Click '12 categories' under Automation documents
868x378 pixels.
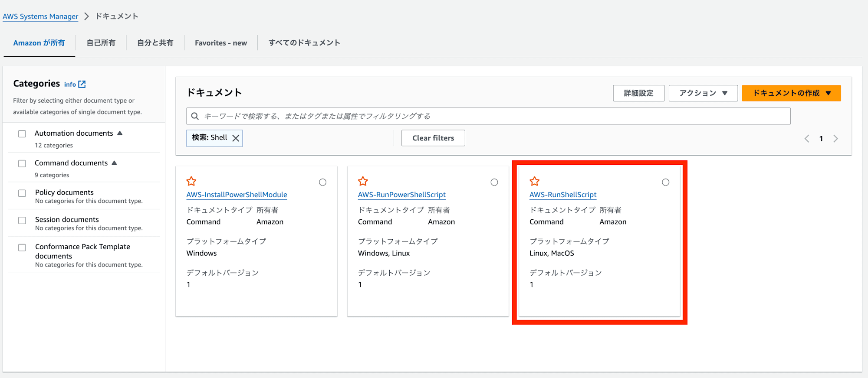click(54, 145)
